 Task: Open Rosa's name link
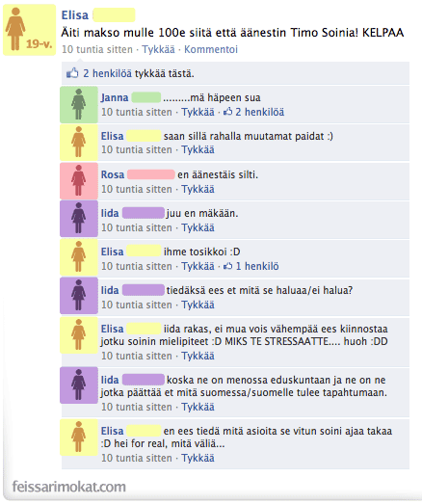[x=113, y=174]
